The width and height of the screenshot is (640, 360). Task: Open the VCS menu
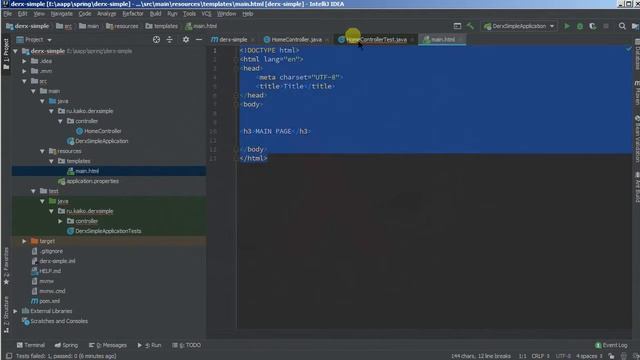point(206,14)
